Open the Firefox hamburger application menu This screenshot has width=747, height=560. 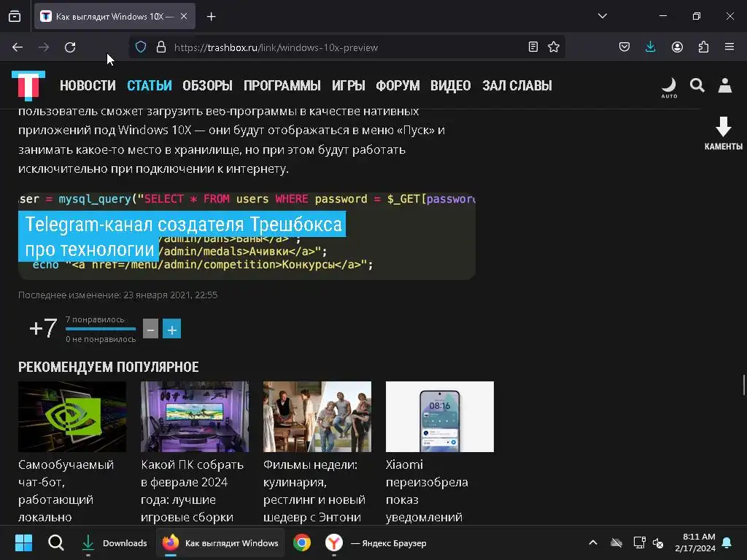point(729,47)
